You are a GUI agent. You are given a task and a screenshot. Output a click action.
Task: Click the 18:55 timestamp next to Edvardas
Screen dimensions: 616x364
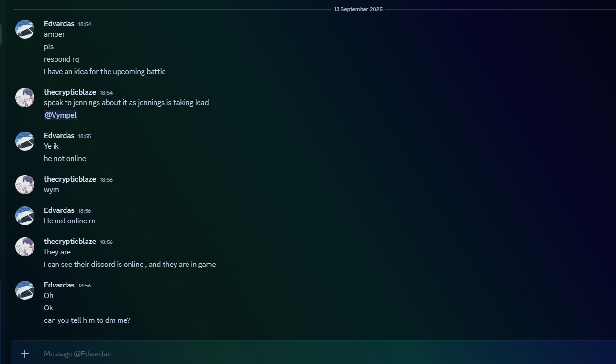tap(85, 136)
